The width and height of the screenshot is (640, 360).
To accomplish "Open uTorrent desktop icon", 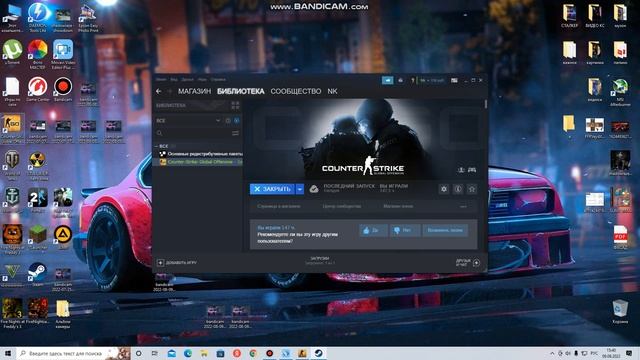I will 13,53.
